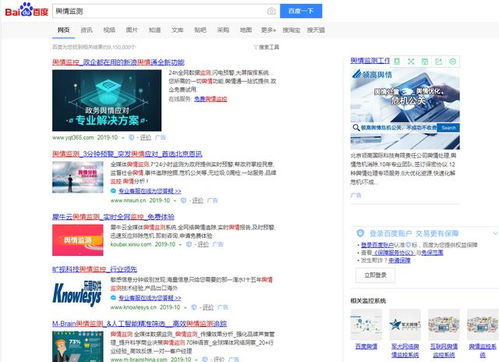
Task: Click thumbnail of man facing foggy lake
Action: 78,177
